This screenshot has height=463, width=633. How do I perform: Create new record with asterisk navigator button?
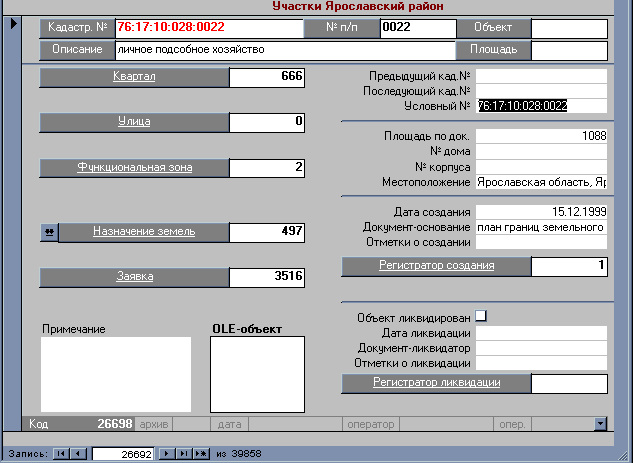pos(201,453)
